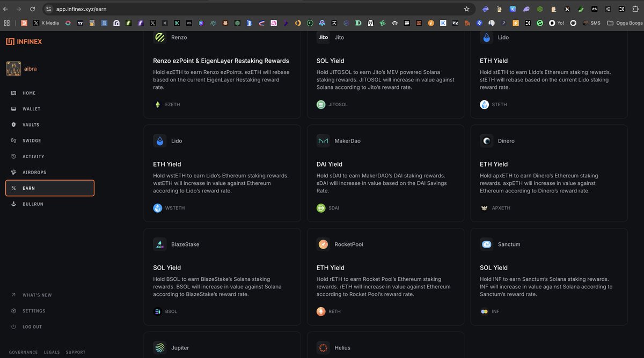This screenshot has height=358, width=644.
Task: Click the RocketPool protocol logo
Action: click(x=323, y=244)
